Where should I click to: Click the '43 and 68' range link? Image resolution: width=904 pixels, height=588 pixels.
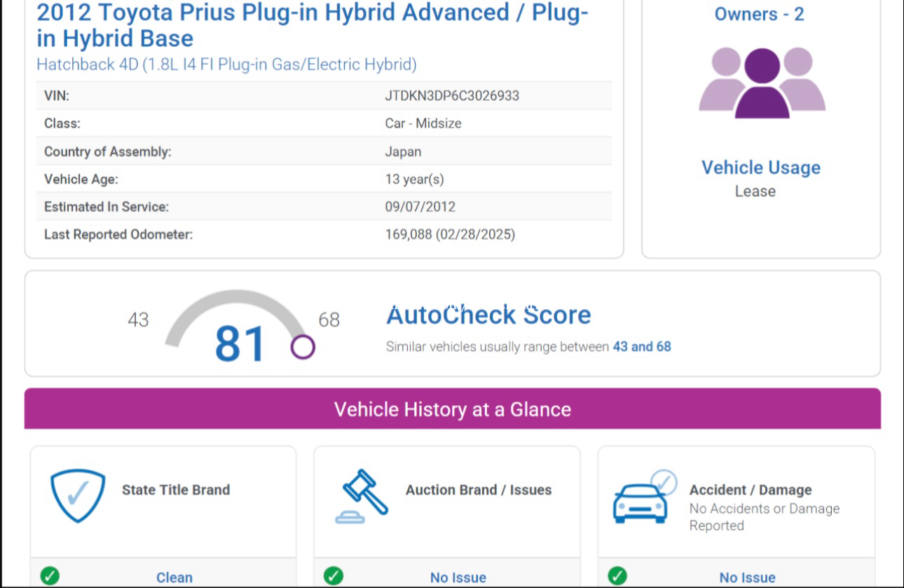point(642,346)
